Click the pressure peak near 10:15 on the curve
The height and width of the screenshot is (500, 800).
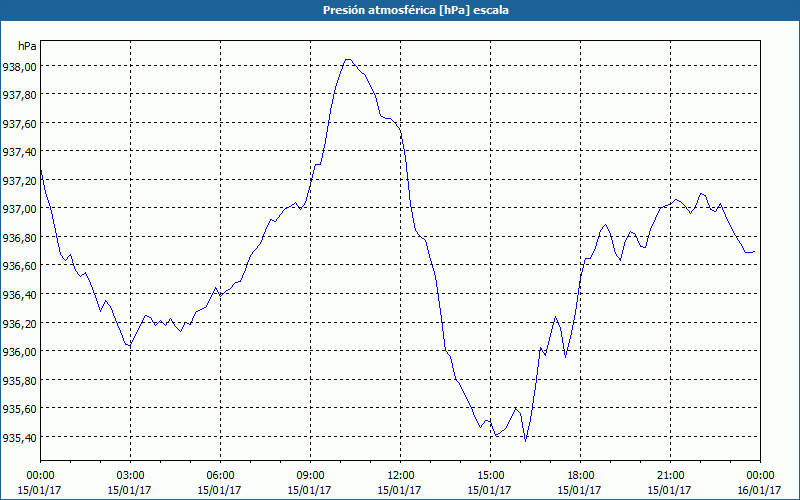tap(348, 59)
